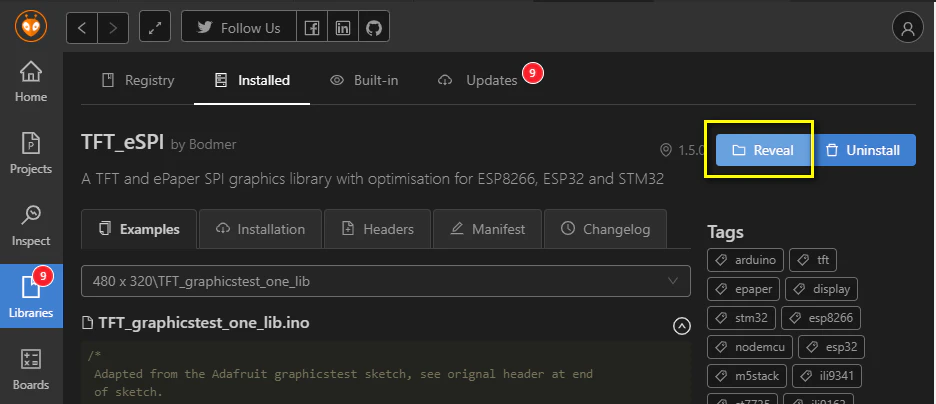Click the Tags heading
936x404 pixels.
pos(725,232)
